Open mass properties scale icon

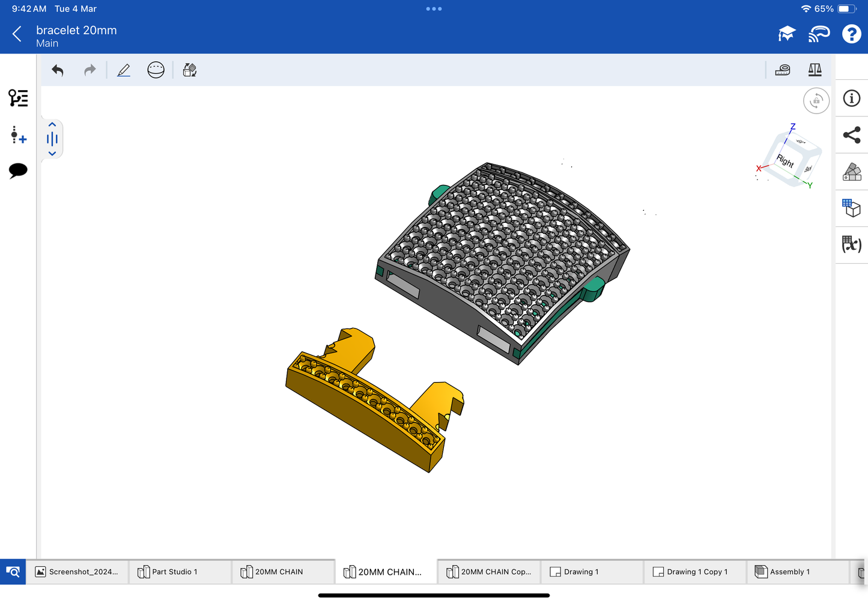click(x=815, y=70)
